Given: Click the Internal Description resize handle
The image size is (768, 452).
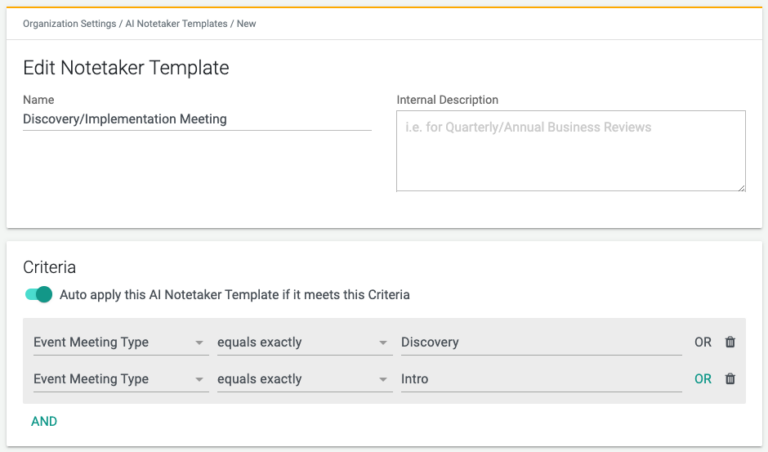Looking at the screenshot, I should coord(742,188).
